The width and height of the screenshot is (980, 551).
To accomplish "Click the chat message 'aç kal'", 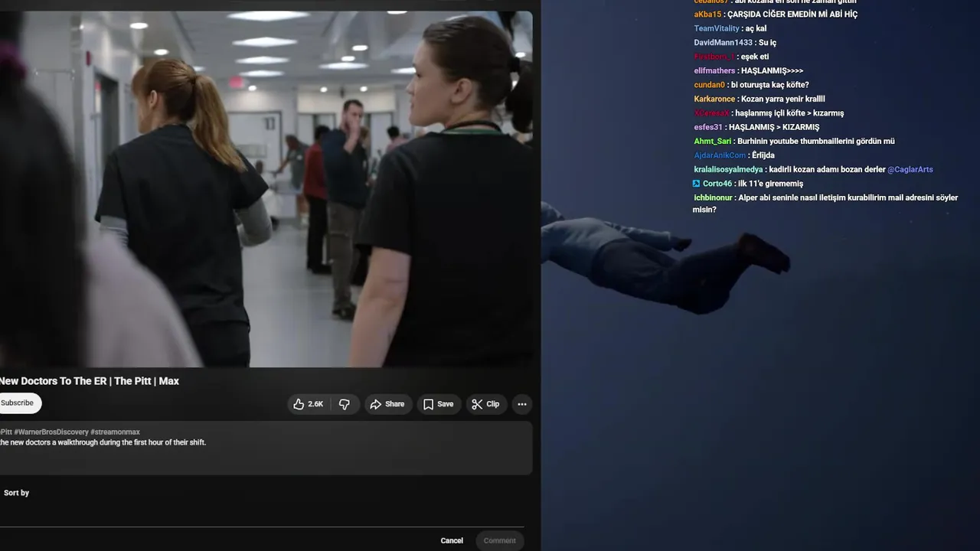I will click(756, 28).
